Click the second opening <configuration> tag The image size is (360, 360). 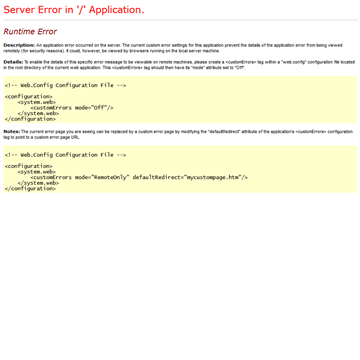29,166
